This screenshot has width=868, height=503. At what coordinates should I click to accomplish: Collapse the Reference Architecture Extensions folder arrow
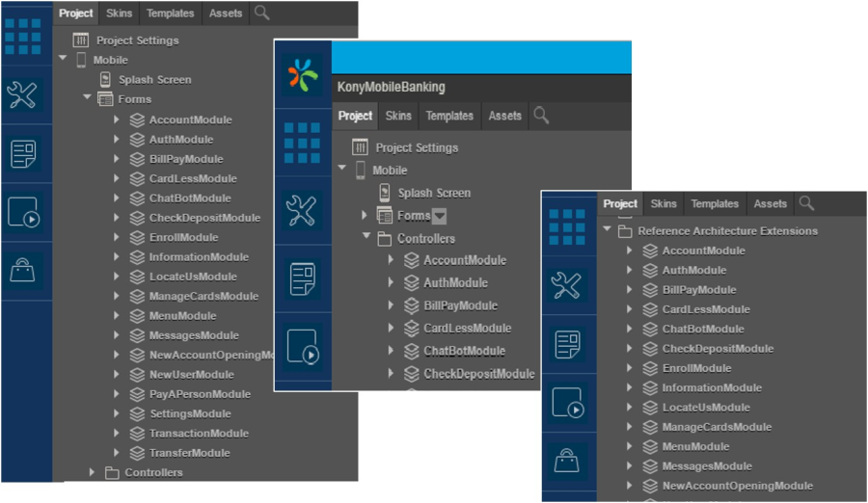tap(608, 230)
